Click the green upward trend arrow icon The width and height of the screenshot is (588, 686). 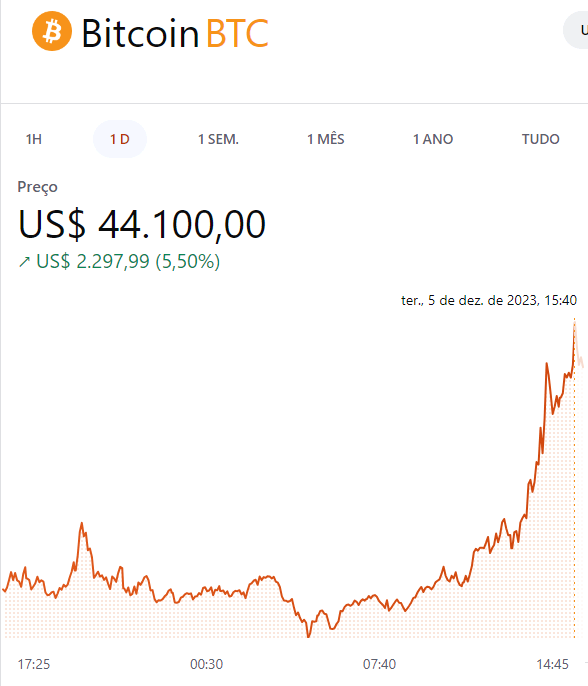[x=24, y=262]
